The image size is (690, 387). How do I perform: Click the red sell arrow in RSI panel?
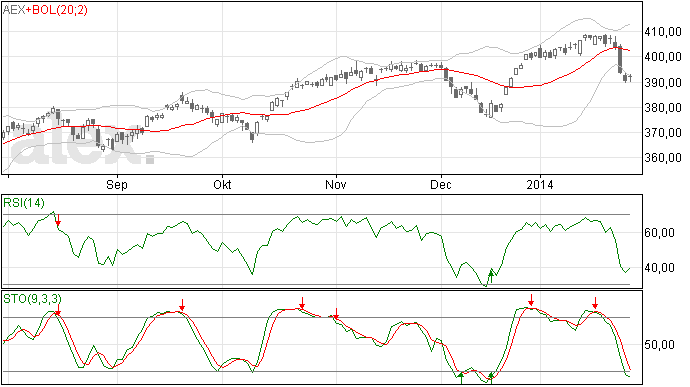tap(58, 221)
